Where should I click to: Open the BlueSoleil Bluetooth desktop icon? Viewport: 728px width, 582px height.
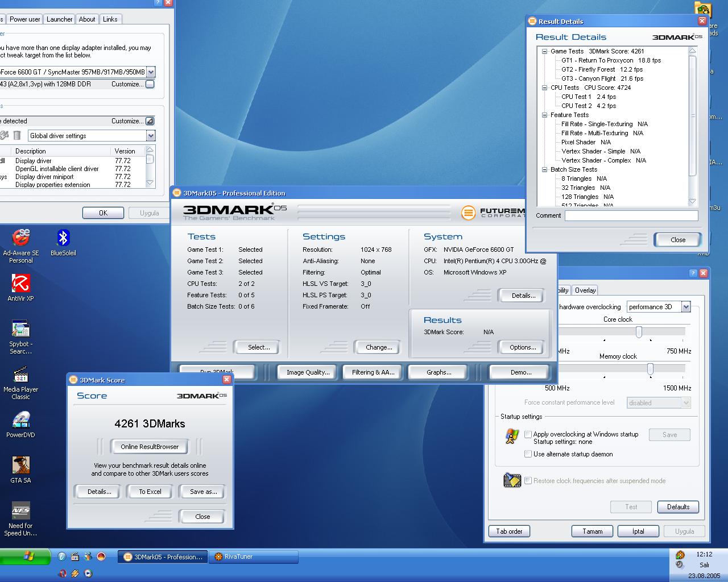pyautogui.click(x=63, y=243)
